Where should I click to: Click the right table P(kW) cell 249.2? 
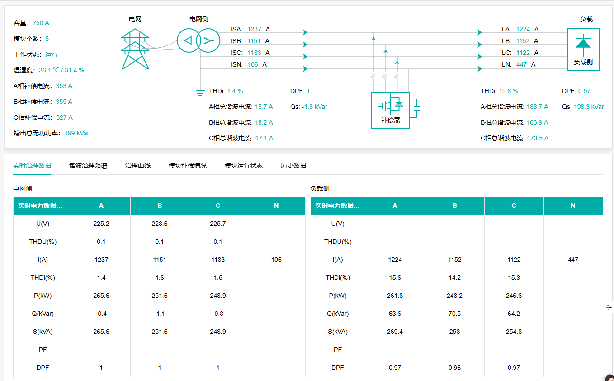click(454, 296)
